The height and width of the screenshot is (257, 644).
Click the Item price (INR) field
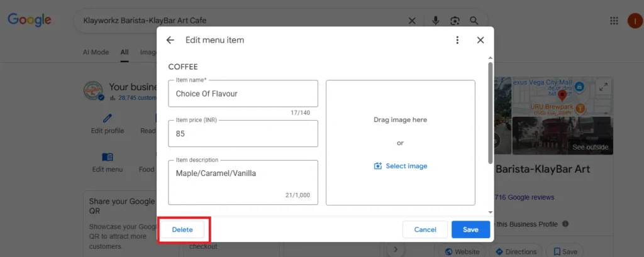243,133
